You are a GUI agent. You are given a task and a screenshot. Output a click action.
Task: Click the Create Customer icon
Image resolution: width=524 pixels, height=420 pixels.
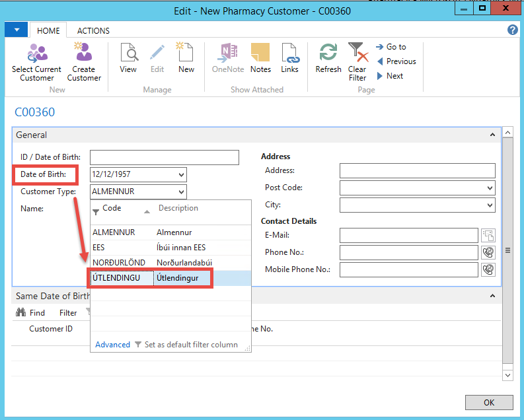click(84, 53)
